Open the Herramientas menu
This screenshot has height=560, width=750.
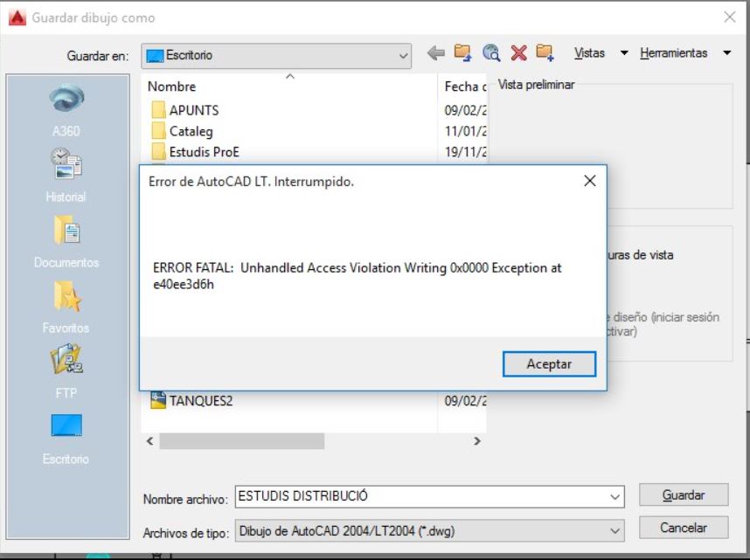tap(673, 52)
